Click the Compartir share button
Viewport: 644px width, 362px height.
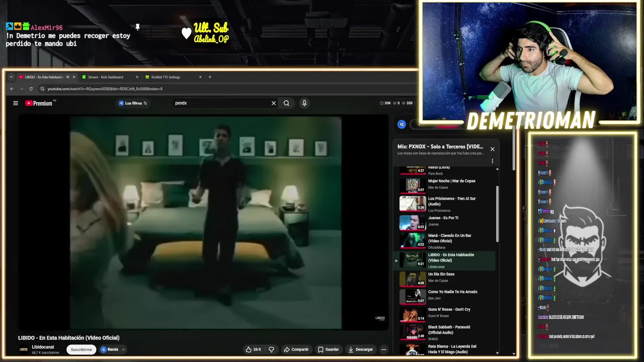pyautogui.click(x=296, y=349)
